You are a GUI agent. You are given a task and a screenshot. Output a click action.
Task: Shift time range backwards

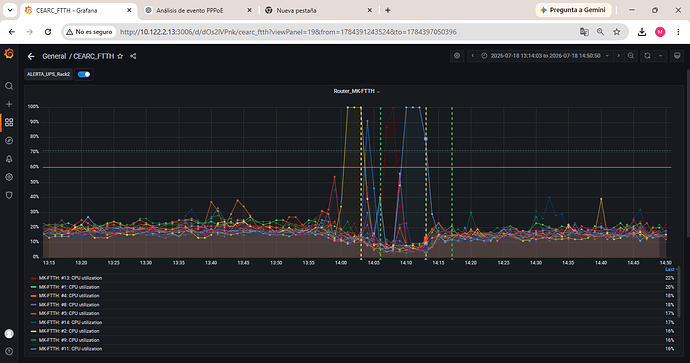473,56
